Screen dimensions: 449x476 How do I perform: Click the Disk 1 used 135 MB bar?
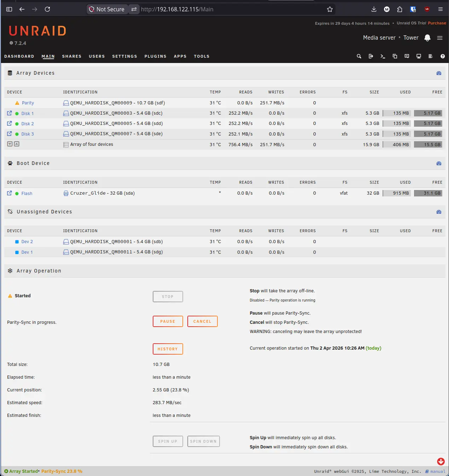[397, 113]
